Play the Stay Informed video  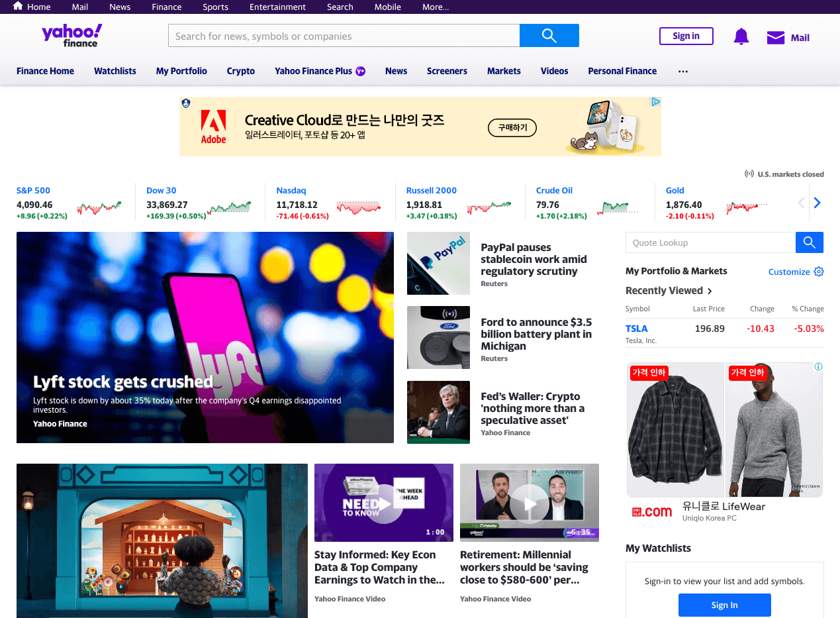pos(384,504)
